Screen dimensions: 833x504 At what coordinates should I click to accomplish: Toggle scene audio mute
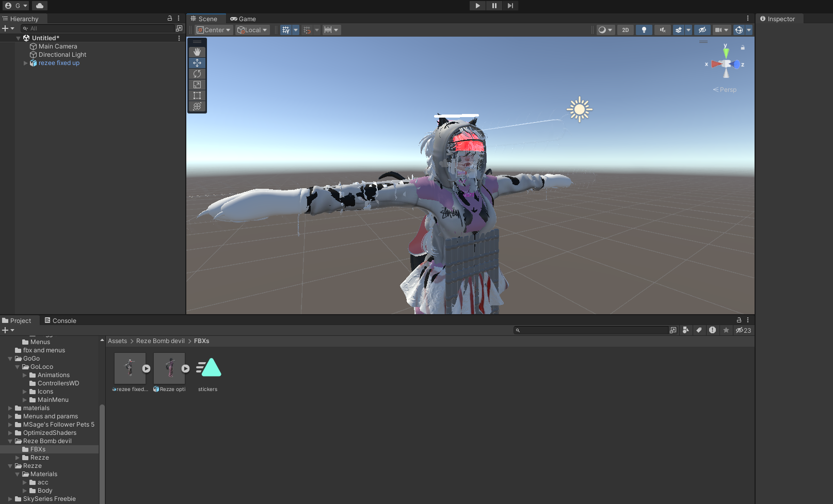(663, 30)
